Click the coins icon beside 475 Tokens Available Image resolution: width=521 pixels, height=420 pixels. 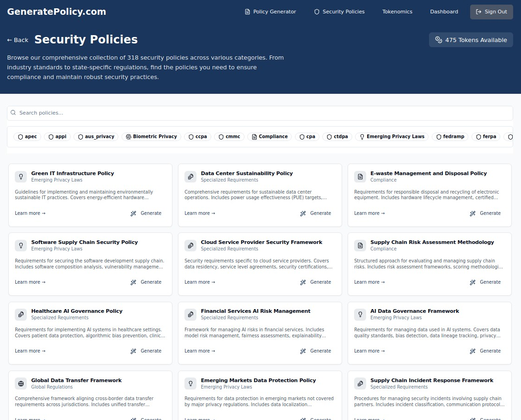point(439,40)
